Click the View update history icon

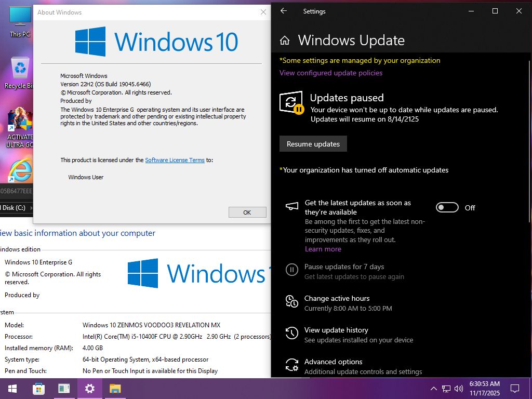coord(292,333)
